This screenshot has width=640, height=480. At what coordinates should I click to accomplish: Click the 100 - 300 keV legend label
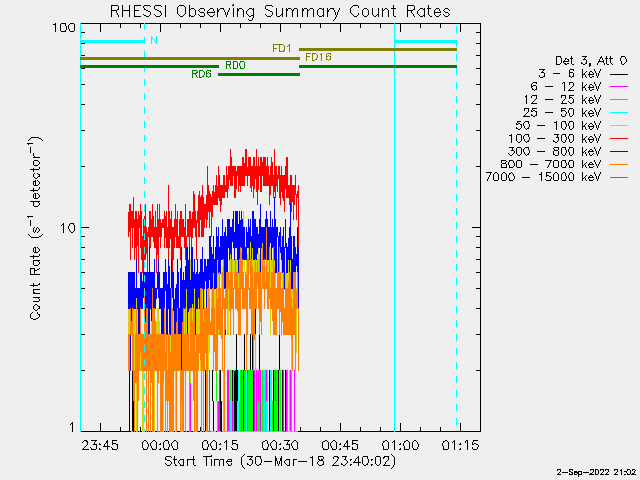point(554,138)
